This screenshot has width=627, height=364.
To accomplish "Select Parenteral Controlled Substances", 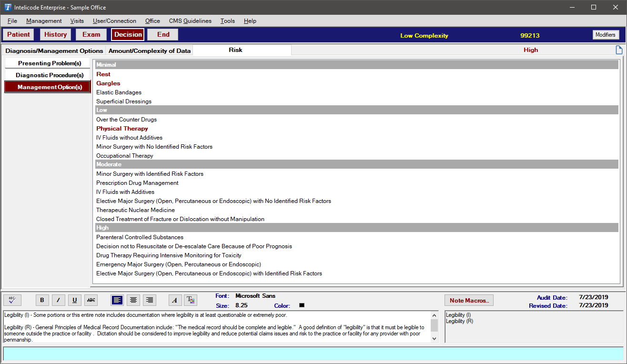I will 140,237.
